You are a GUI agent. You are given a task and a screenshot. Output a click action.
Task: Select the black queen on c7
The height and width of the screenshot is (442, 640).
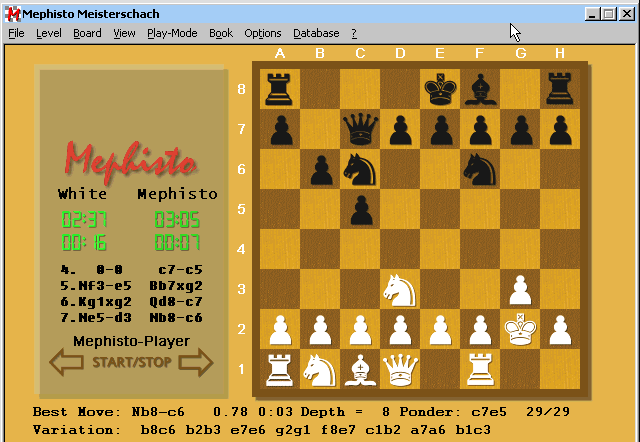(360, 129)
